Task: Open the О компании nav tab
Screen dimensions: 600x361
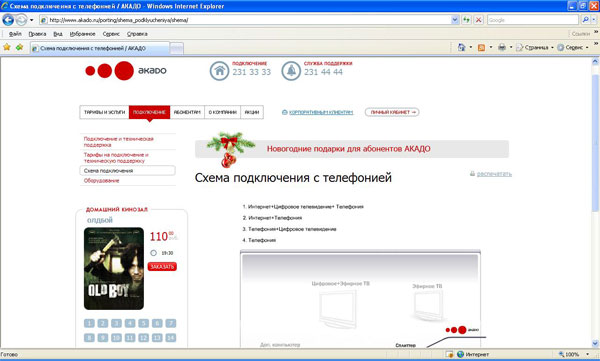Action: click(222, 112)
